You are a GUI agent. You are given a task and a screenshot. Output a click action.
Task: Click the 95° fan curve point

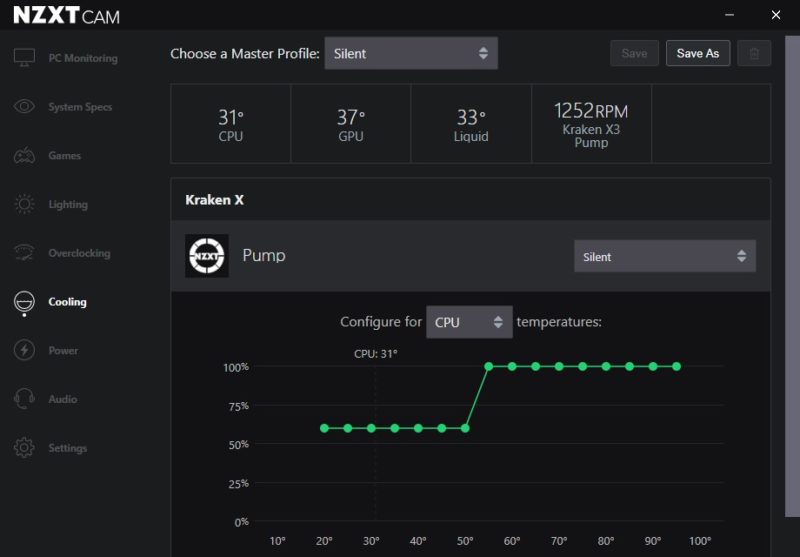[676, 366]
